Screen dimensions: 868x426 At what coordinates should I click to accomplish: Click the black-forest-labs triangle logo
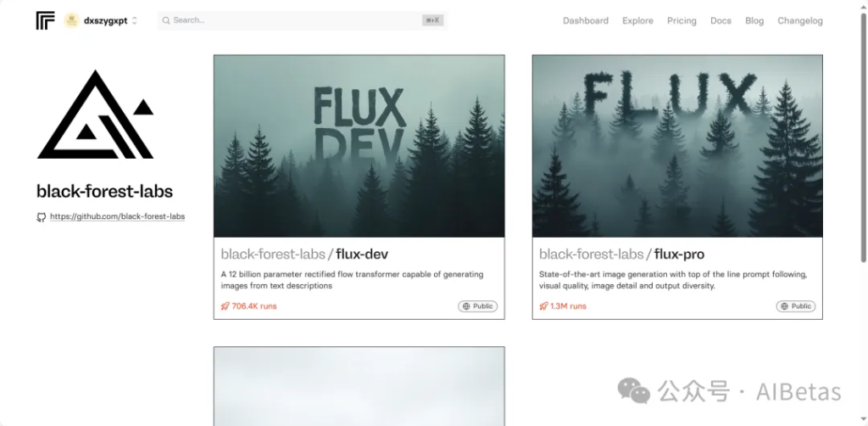point(95,115)
